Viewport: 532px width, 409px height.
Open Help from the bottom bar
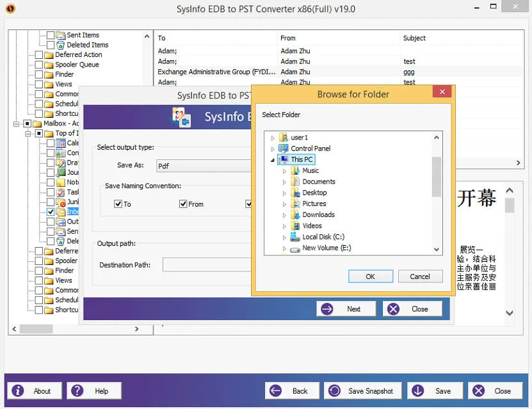tap(94, 391)
